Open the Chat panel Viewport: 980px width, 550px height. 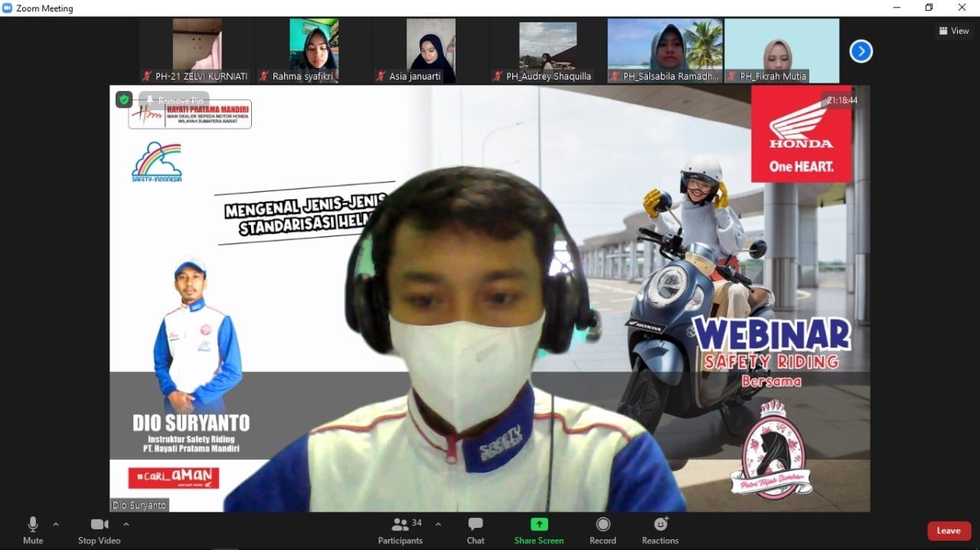[x=475, y=525]
